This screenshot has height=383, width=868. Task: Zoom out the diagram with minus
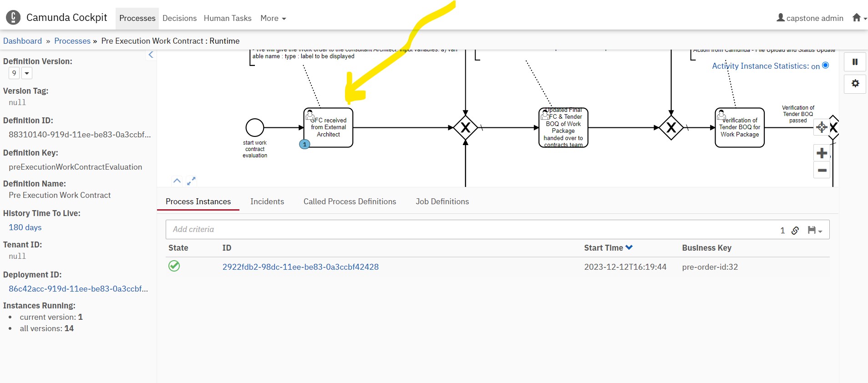click(822, 170)
